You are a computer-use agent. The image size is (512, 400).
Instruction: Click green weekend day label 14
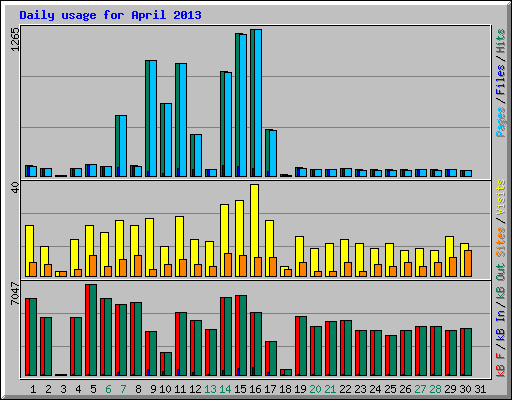click(x=225, y=389)
